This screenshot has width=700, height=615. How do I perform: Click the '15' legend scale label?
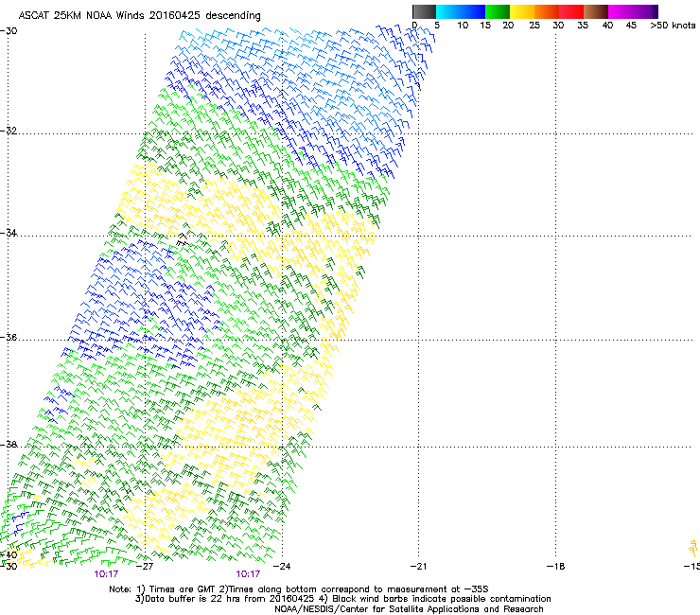click(485, 26)
